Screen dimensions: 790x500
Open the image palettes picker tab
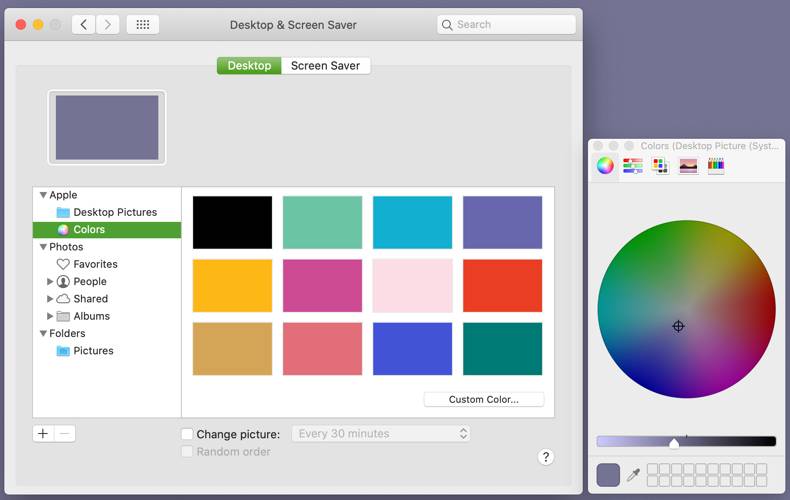coord(688,166)
